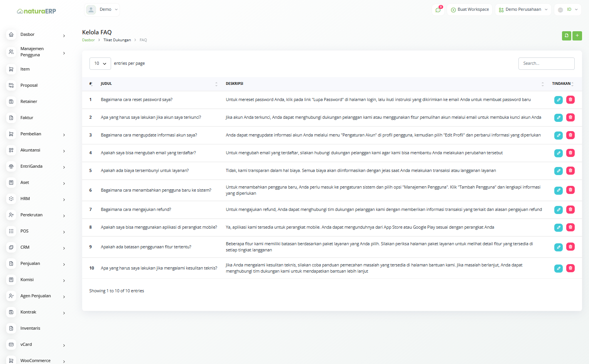Edit FAQ about akun saya terkunci
Viewport: 589px width, 364px height.
pyautogui.click(x=559, y=118)
